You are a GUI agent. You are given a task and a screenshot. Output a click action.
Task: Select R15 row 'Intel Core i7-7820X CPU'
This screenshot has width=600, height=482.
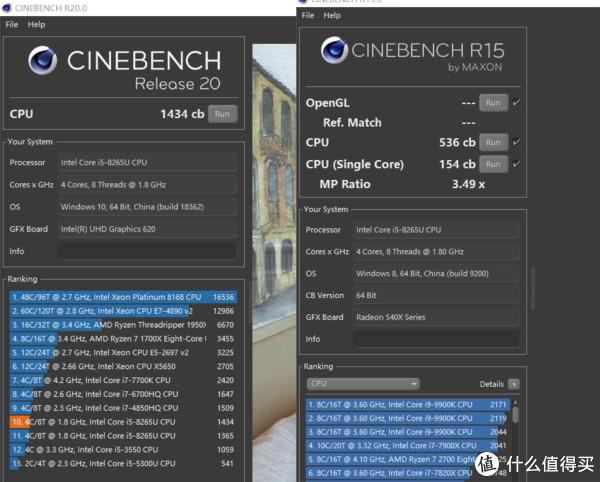pos(408,473)
